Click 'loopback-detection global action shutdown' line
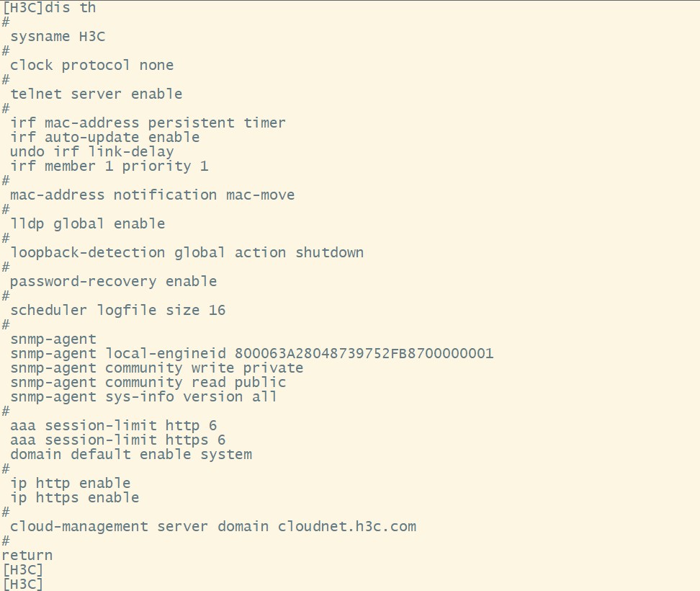 click(x=187, y=252)
